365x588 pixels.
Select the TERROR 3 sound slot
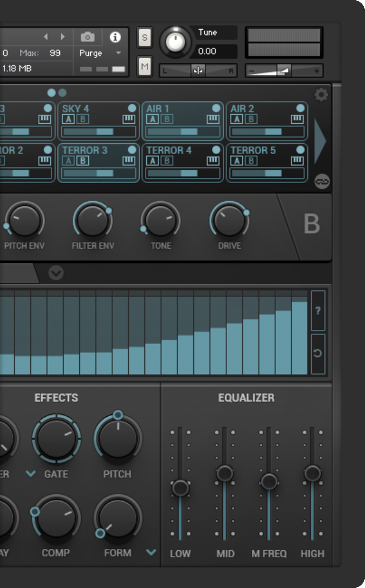[x=98, y=163]
